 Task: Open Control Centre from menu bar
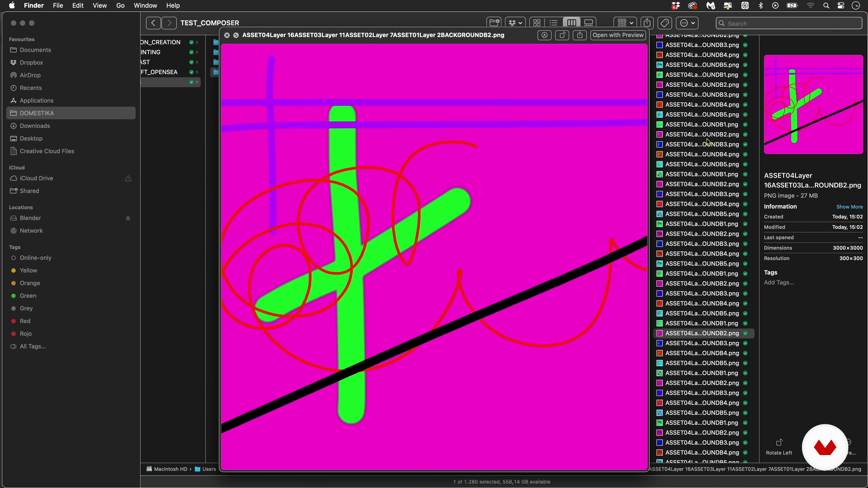click(x=841, y=6)
